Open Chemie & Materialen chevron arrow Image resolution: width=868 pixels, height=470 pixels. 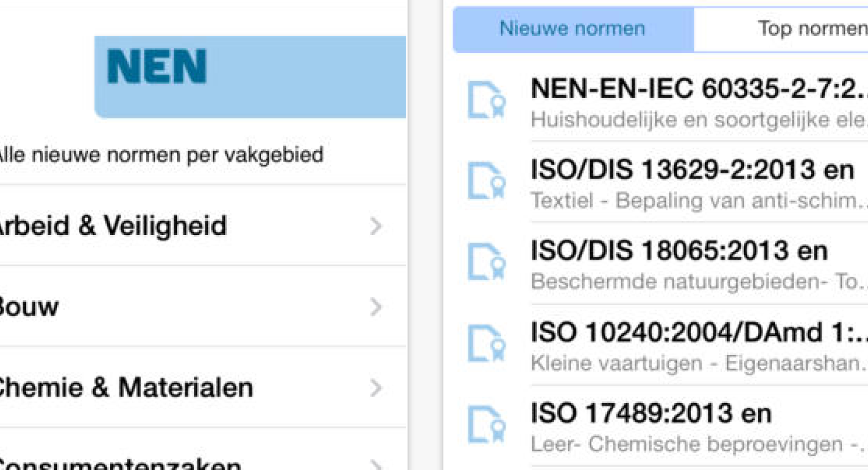click(x=376, y=388)
